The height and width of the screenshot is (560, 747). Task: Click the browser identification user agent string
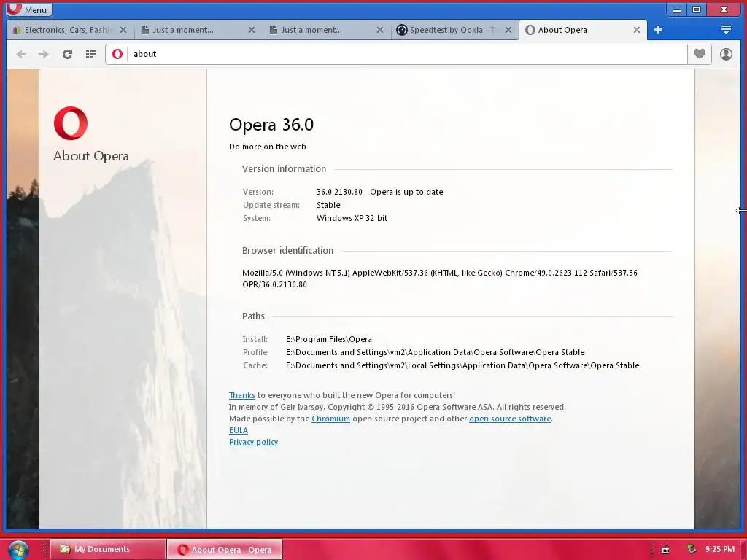(x=440, y=279)
